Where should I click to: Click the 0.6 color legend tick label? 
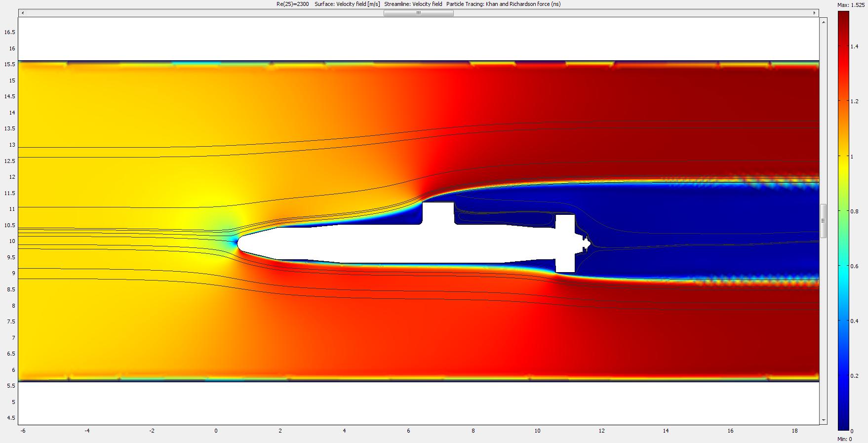point(854,266)
